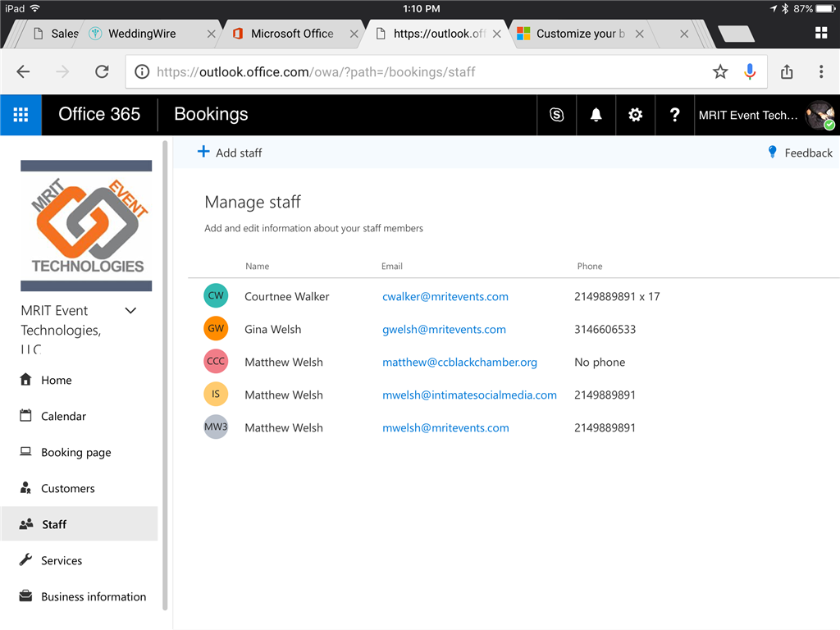Click the Office 365 header title
840x630 pixels.
click(99, 114)
